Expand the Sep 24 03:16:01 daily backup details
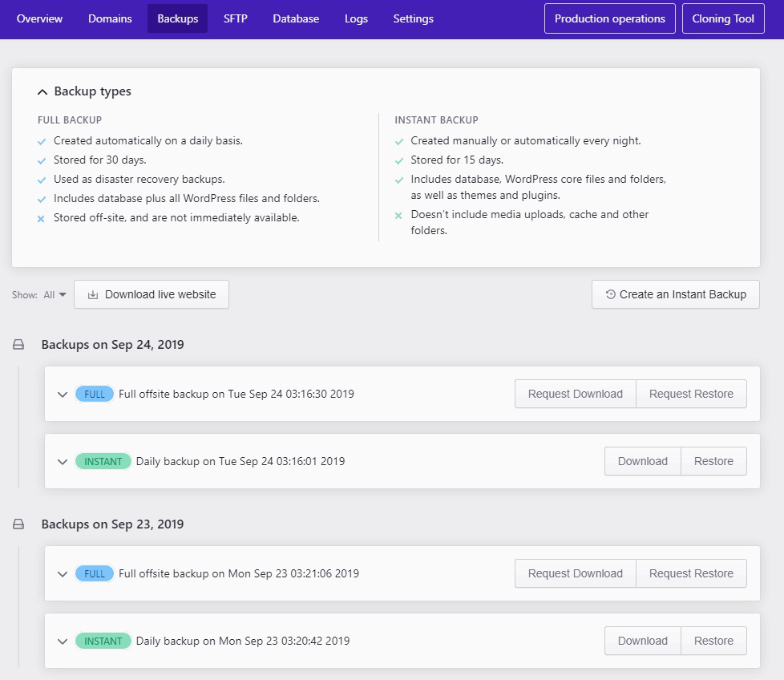Image resolution: width=784 pixels, height=680 pixels. pos(63,462)
